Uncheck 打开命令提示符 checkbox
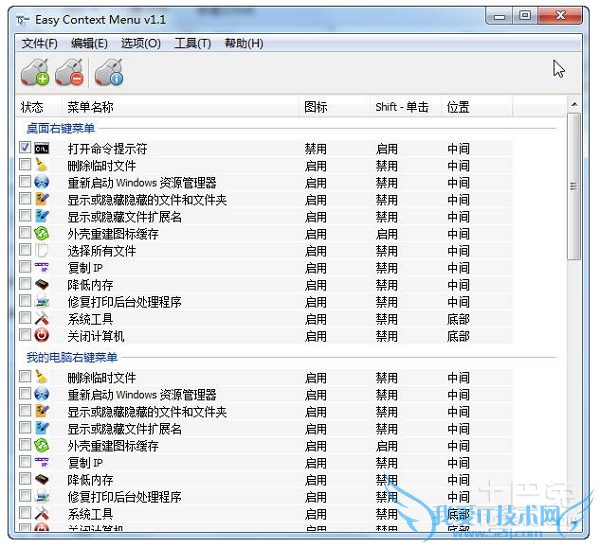Viewport: 600px width, 548px height. click(25, 147)
